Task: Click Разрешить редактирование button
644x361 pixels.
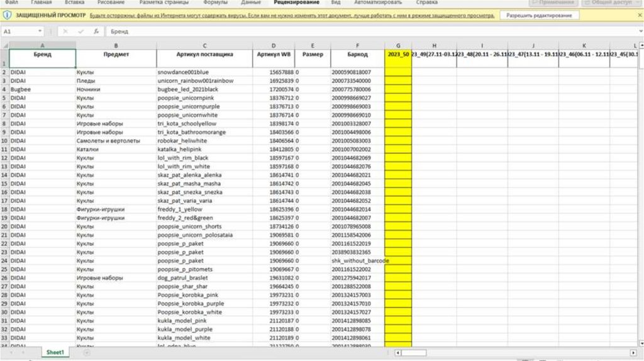Action: [x=539, y=15]
